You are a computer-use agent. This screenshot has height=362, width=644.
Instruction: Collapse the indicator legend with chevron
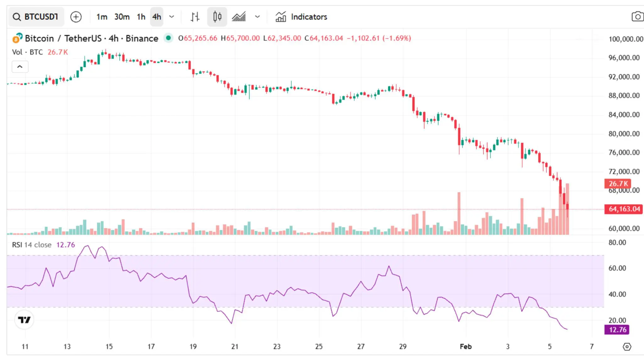[x=20, y=67]
